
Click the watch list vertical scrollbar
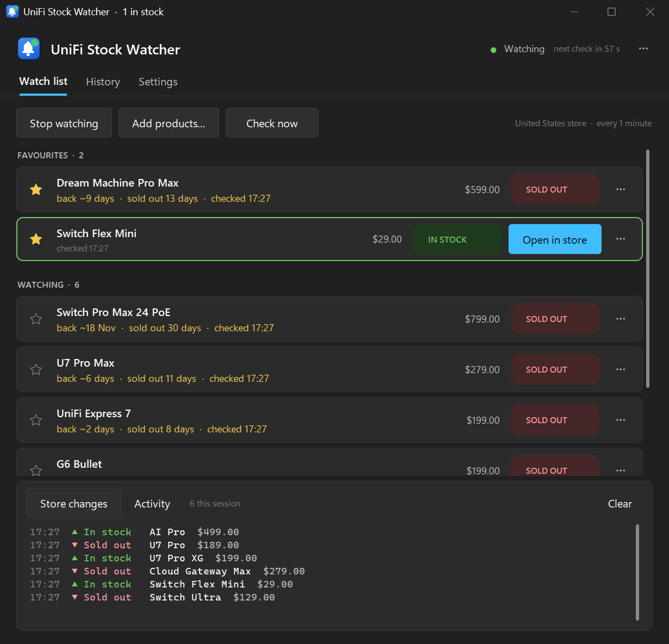tap(647, 269)
